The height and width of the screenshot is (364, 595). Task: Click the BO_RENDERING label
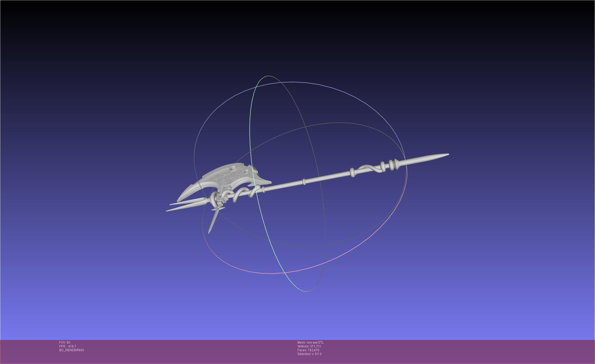click(x=72, y=350)
